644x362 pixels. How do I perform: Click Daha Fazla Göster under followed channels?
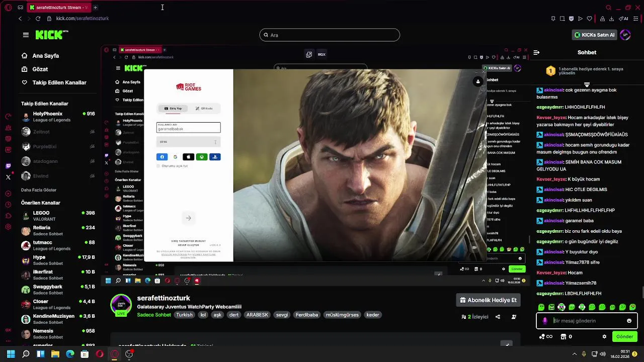pyautogui.click(x=39, y=190)
